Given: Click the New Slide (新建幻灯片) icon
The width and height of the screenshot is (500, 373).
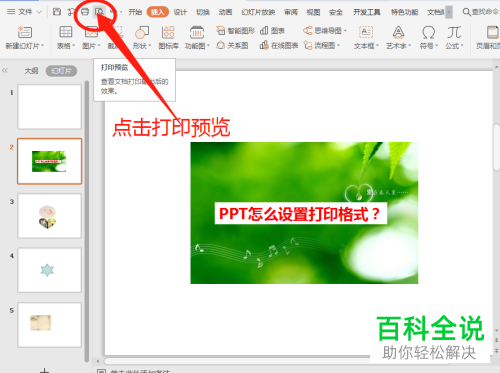Looking at the screenshot, I should (25, 32).
